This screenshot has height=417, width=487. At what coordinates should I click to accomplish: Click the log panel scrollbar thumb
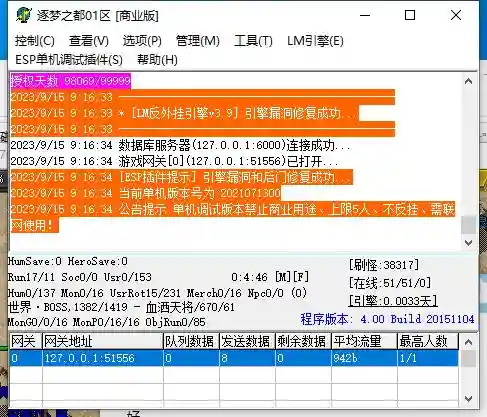[468, 225]
